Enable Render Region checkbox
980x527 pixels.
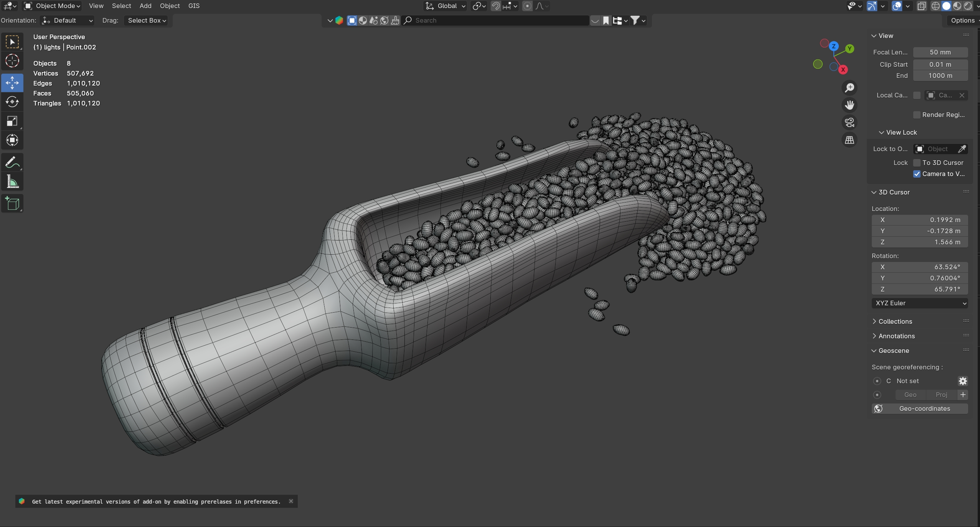point(917,115)
